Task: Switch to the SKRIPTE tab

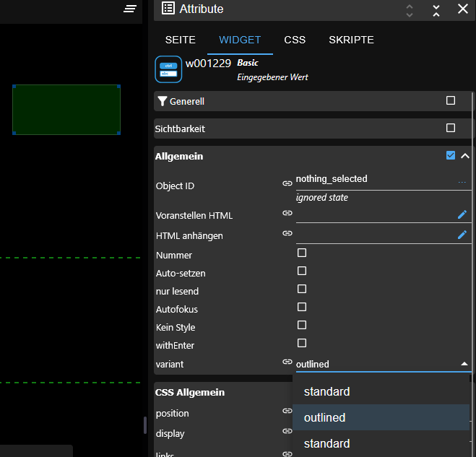Action: click(x=351, y=40)
